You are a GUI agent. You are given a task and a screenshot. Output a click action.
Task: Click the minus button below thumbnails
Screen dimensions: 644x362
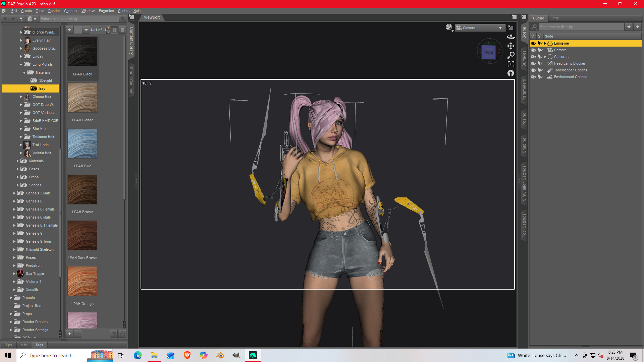78,334
